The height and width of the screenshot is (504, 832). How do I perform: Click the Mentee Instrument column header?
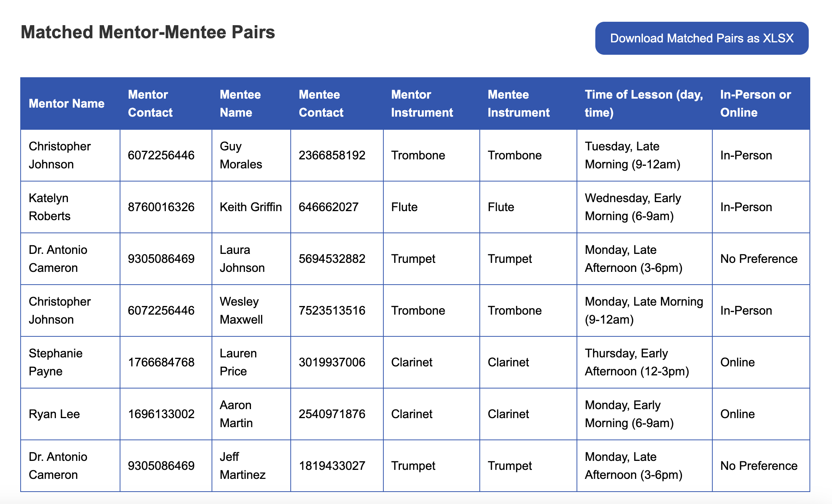coord(518,103)
